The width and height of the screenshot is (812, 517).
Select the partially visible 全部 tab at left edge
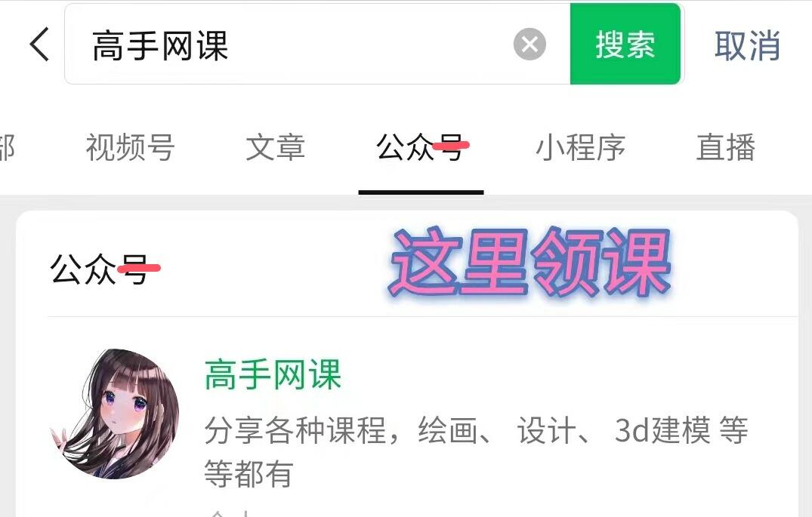pyautogui.click(x=8, y=147)
